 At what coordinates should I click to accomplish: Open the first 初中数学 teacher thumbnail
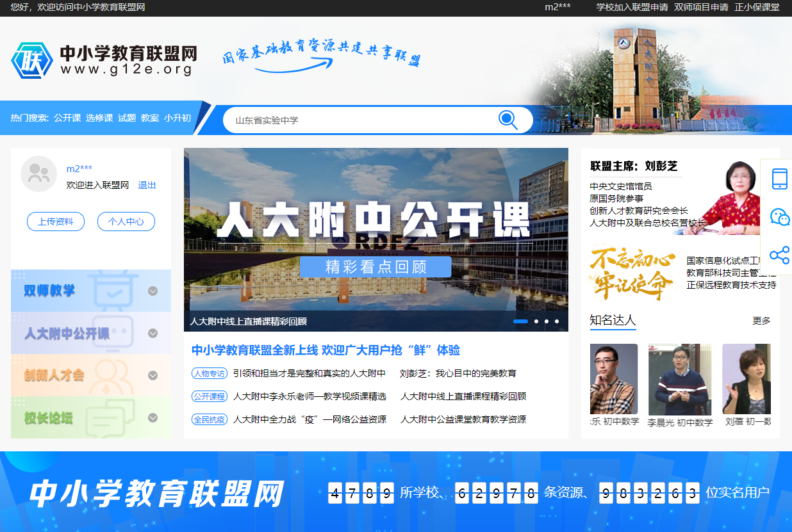[x=614, y=379]
